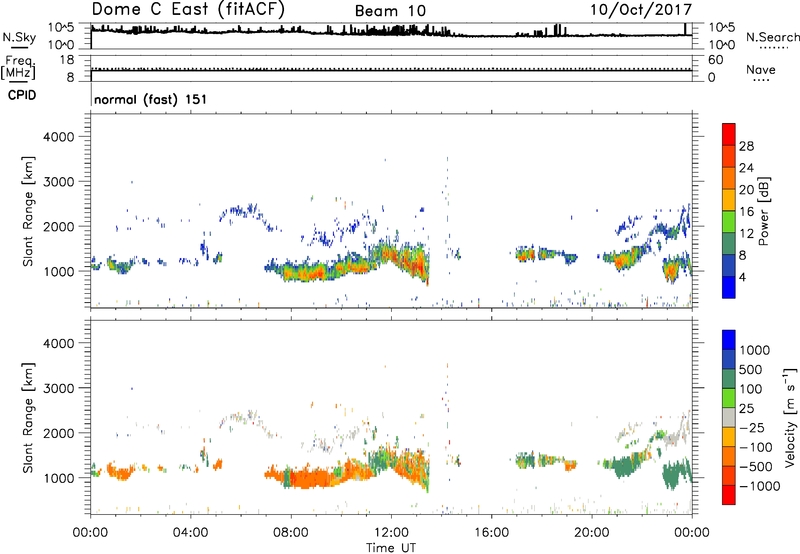Pick the yellow 16–20 dB power segment
The height and width of the screenshot is (554, 800).
729,200
